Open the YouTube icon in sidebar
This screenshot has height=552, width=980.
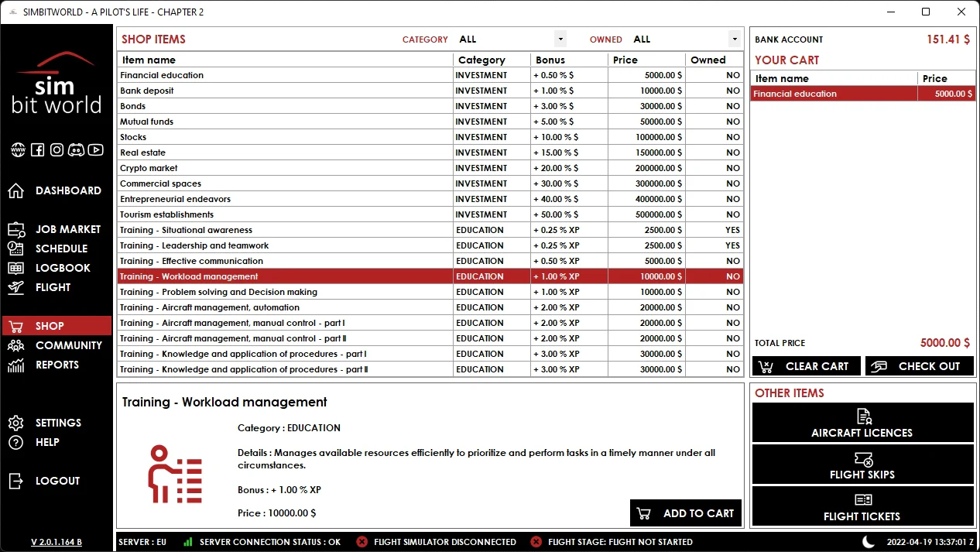click(x=96, y=150)
